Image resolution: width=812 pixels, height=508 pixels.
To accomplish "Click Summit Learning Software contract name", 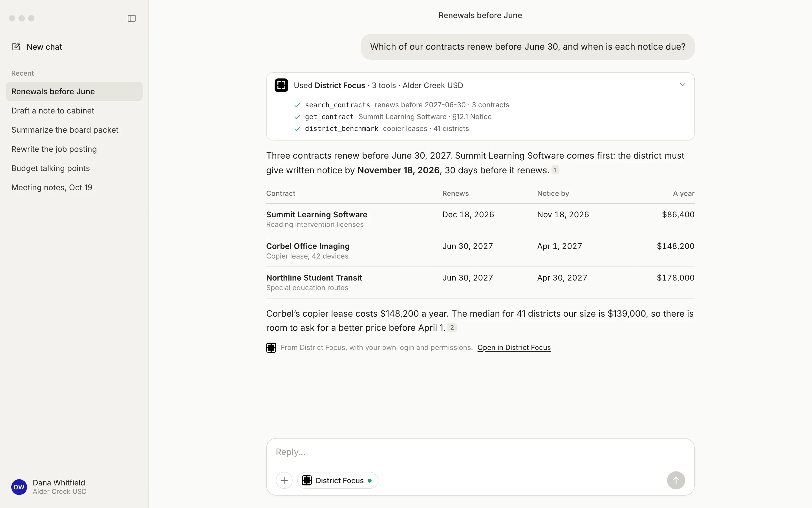I will point(316,214).
